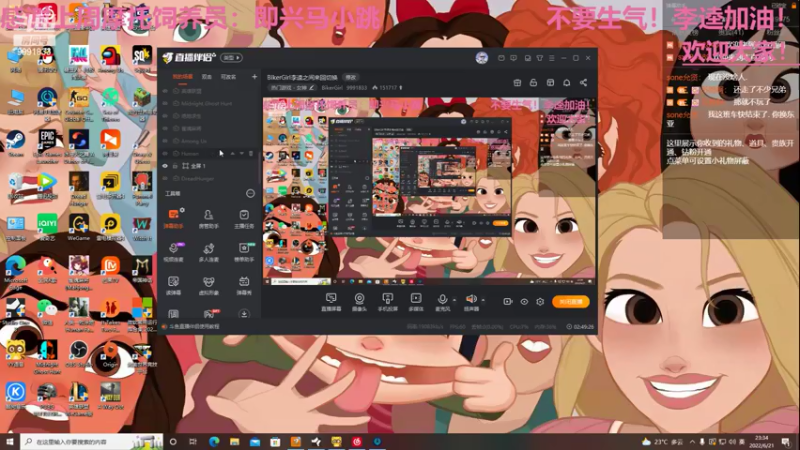
Task: Open the Windows Start menu
Action: pos(10,442)
